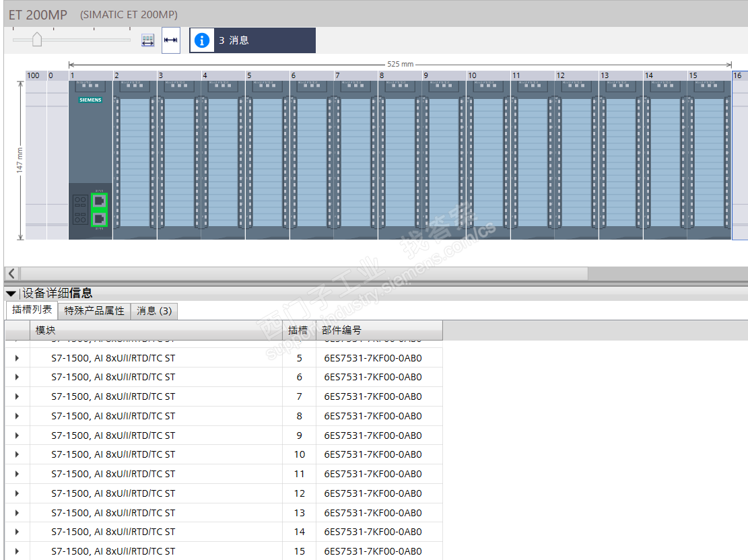This screenshot has height=560, width=748.
Task: Click the lower green PROFINET port on the interface module
Action: 99,219
